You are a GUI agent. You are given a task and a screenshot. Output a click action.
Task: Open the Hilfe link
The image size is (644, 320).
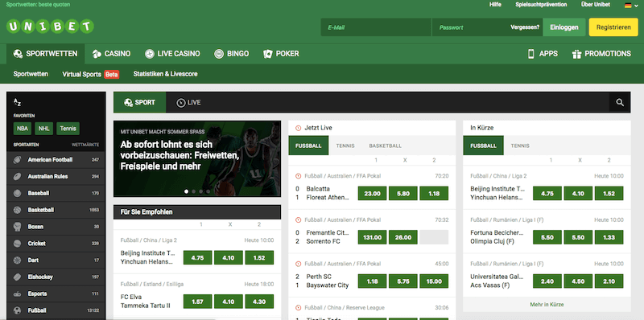pos(495,5)
